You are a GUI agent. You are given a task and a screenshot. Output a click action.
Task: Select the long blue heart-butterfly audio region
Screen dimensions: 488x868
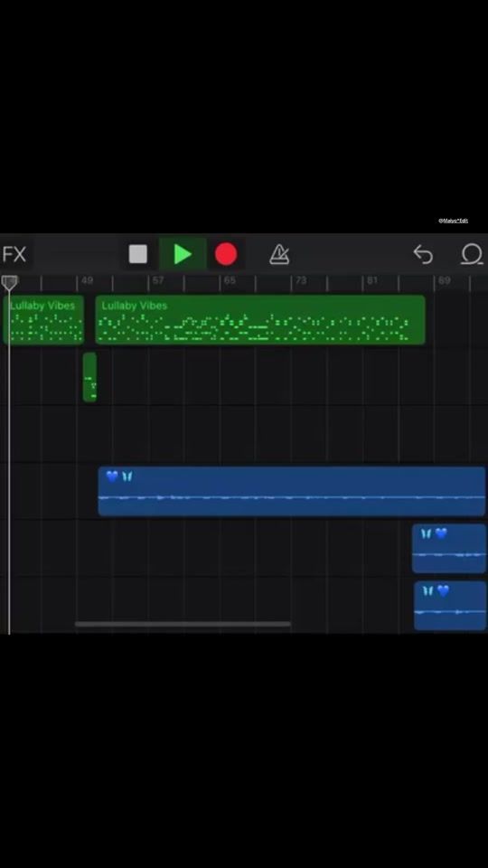point(292,491)
